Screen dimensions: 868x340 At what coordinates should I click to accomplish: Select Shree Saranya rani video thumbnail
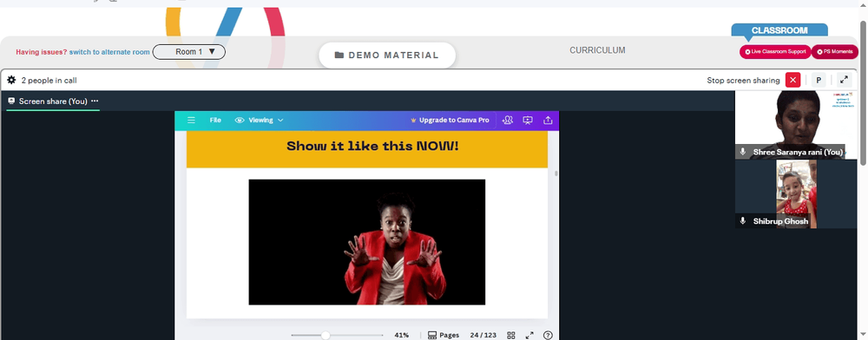coord(795,124)
